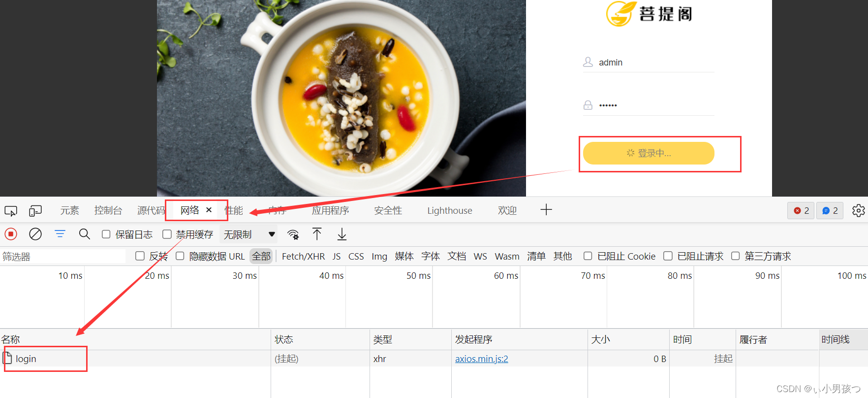Open the 欢迎 Welcome tab
The image size is (868, 398).
tap(507, 210)
